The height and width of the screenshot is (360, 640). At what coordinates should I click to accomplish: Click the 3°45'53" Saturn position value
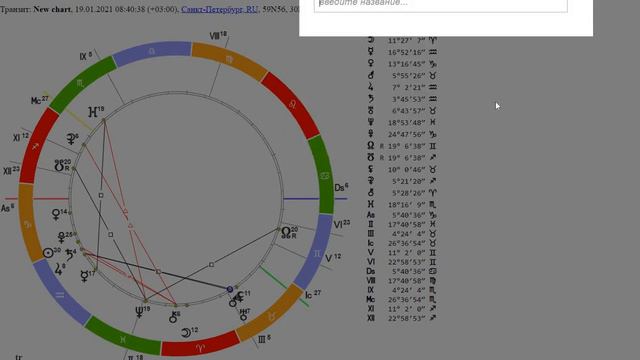point(409,99)
